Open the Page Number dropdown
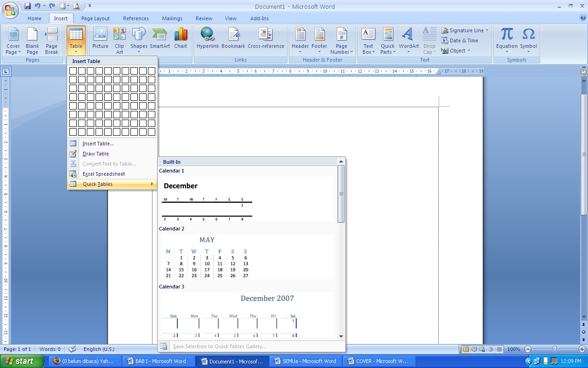 341,41
